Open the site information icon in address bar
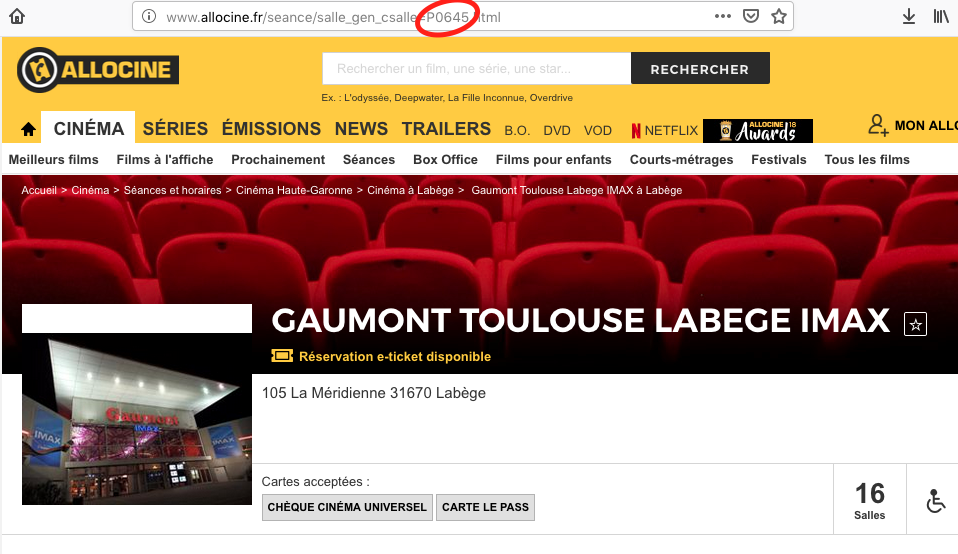 149,16
